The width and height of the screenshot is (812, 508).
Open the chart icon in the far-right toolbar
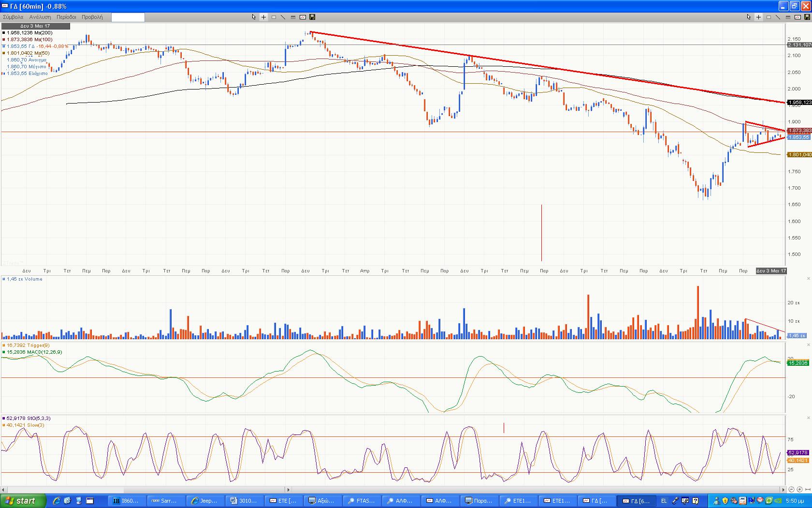[797, 17]
